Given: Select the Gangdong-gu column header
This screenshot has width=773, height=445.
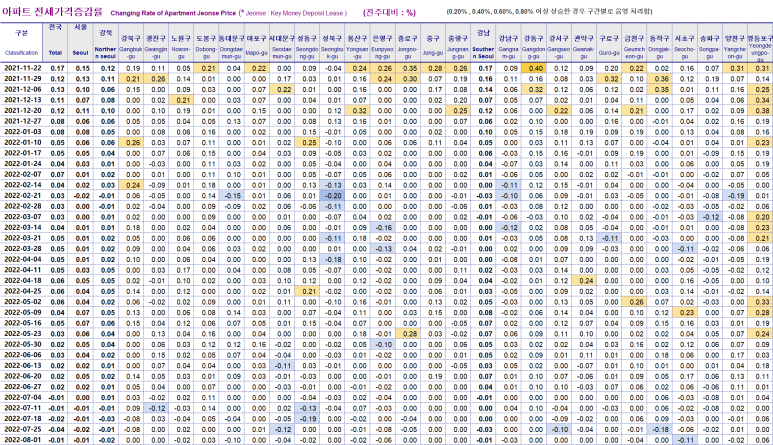Looking at the screenshot, I should point(533,42).
